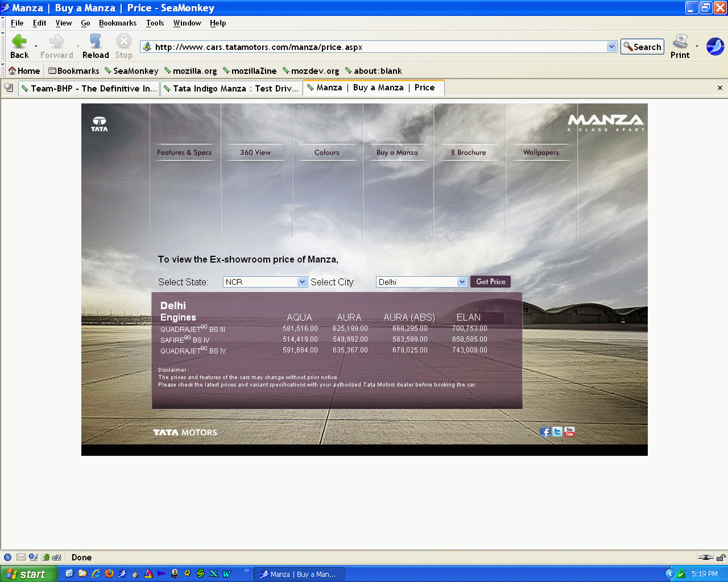Open the Wallpapers page link
Viewport: 728px width, 582px height.
click(541, 152)
